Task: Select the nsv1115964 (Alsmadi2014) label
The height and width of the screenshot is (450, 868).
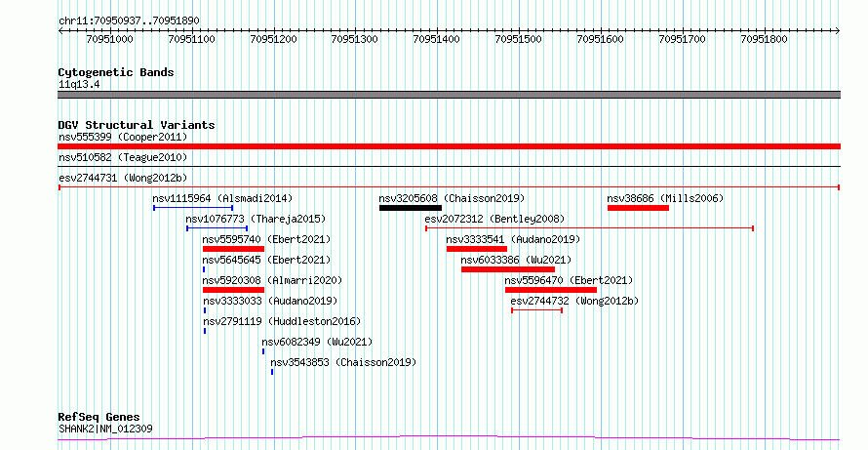Action: point(222,198)
